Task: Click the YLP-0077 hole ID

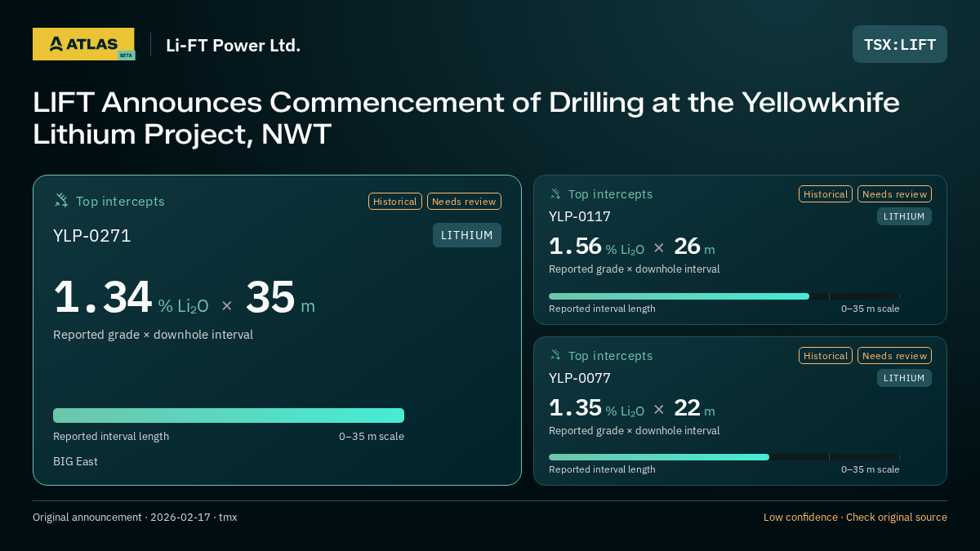Action: tap(580, 378)
